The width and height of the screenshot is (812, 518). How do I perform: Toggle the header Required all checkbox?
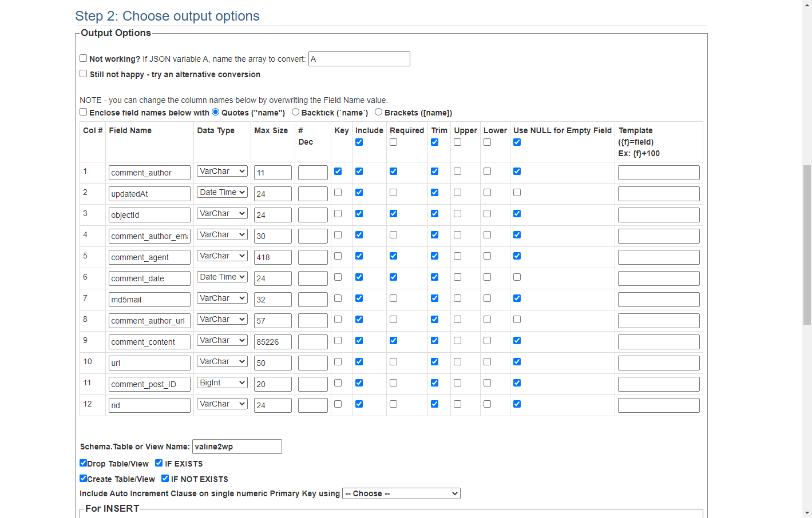point(394,142)
